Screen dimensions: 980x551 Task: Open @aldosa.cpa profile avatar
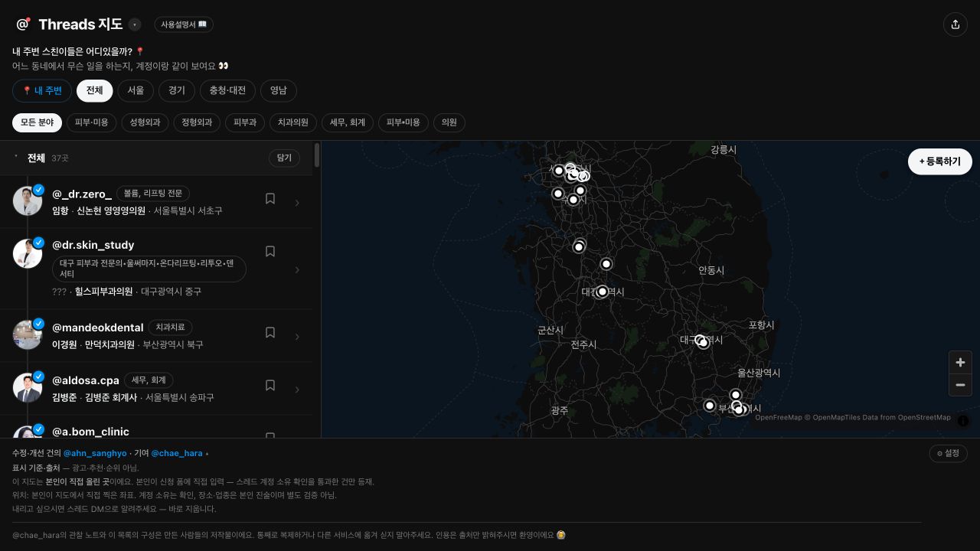click(28, 387)
